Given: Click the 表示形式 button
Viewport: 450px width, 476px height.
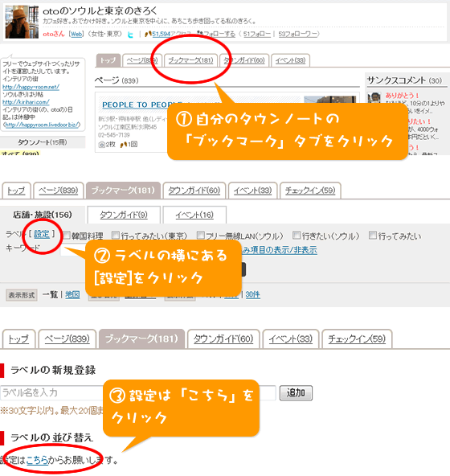Looking at the screenshot, I should pos(22,295).
